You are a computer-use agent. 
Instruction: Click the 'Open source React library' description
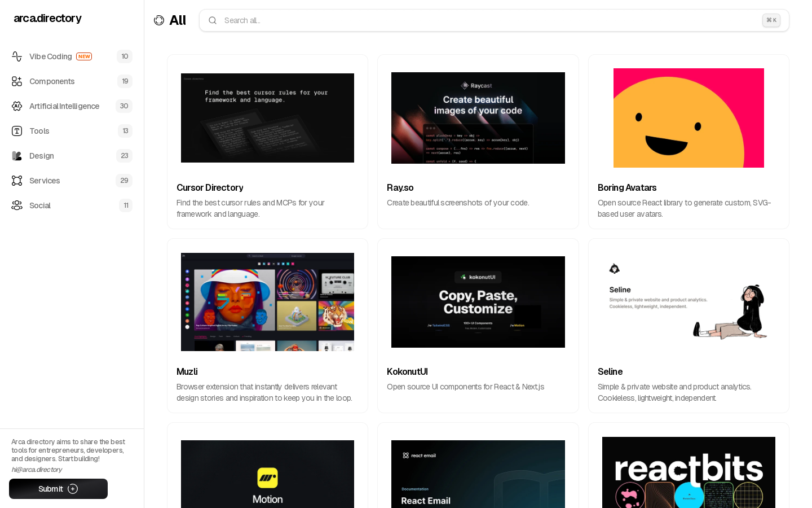pos(684,208)
